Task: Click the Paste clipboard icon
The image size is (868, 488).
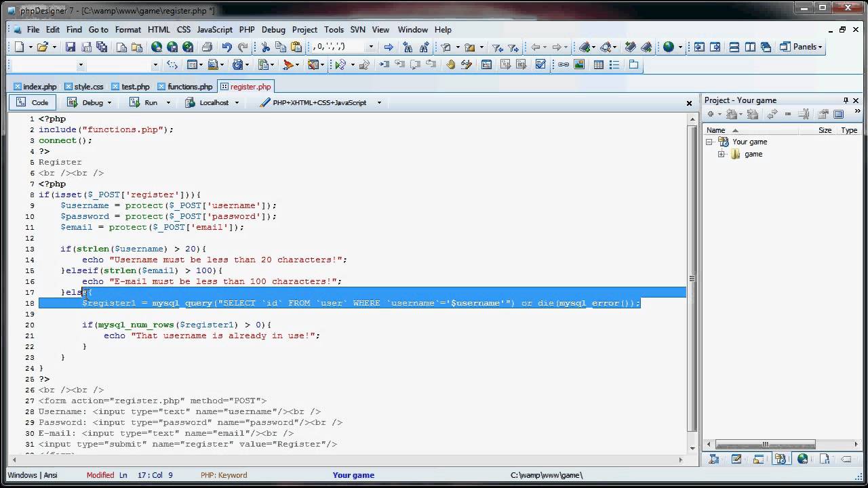Action: pyautogui.click(x=296, y=47)
